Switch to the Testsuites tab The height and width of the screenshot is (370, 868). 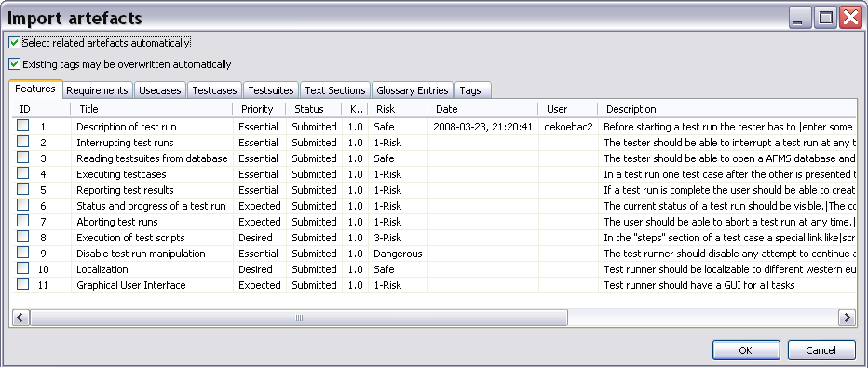click(271, 90)
